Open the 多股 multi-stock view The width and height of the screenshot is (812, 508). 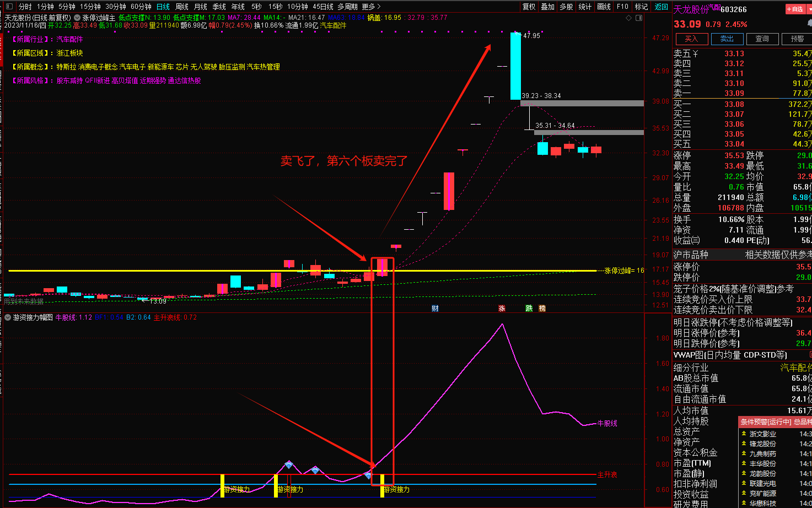pyautogui.click(x=566, y=7)
